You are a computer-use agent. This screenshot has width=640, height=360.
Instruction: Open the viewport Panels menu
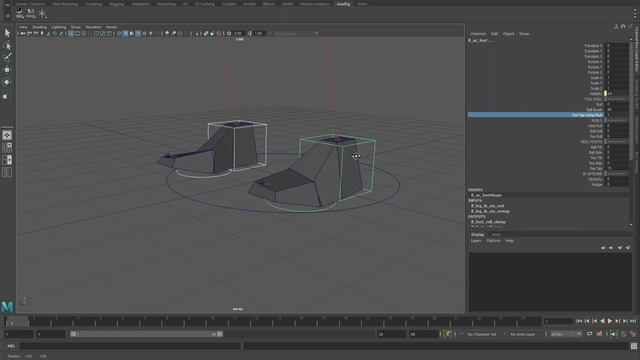[x=111, y=27]
